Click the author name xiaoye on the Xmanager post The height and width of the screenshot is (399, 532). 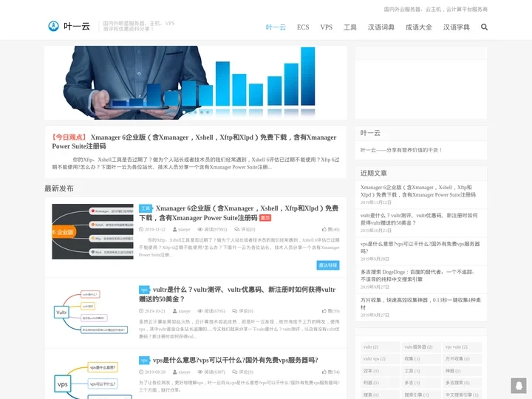tap(184, 229)
